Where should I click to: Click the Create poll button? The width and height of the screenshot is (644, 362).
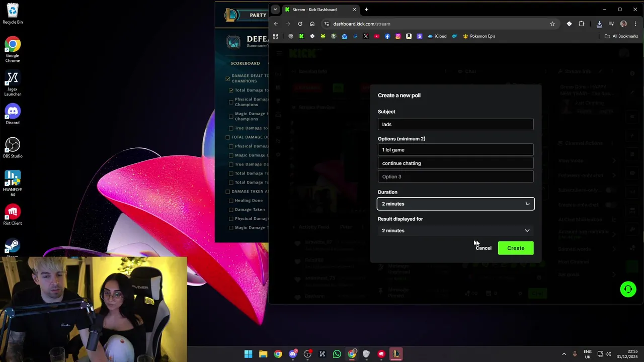(516, 248)
